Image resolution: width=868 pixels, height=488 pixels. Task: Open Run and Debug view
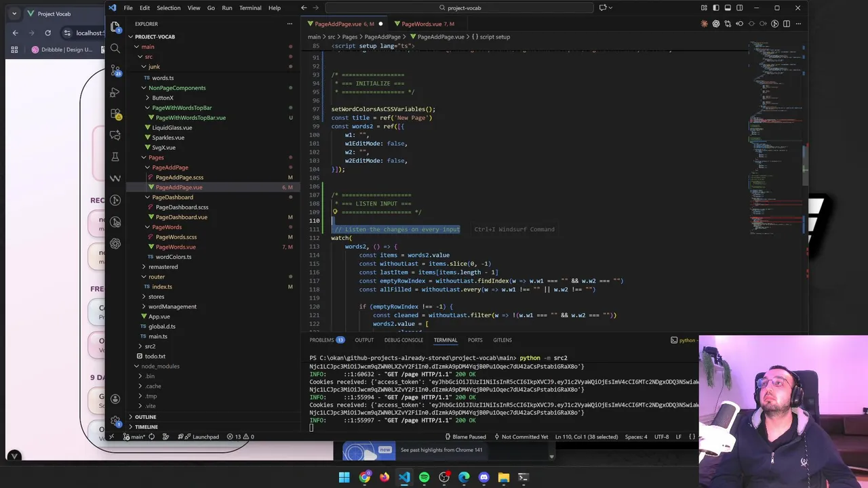coord(115,92)
